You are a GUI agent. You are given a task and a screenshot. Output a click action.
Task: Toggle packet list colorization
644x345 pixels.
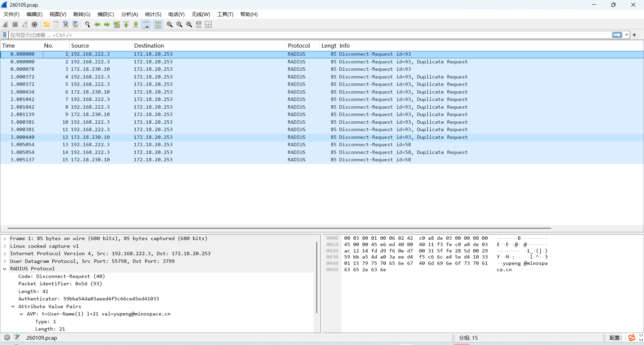(158, 24)
